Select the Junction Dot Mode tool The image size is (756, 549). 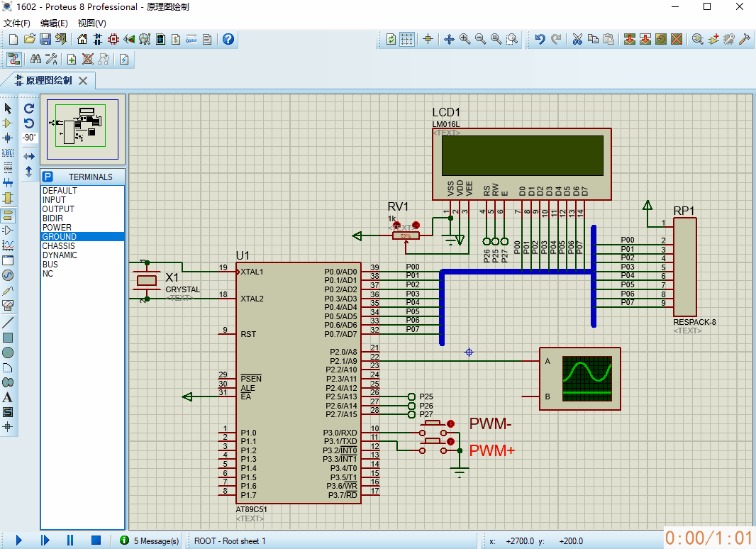click(8, 138)
